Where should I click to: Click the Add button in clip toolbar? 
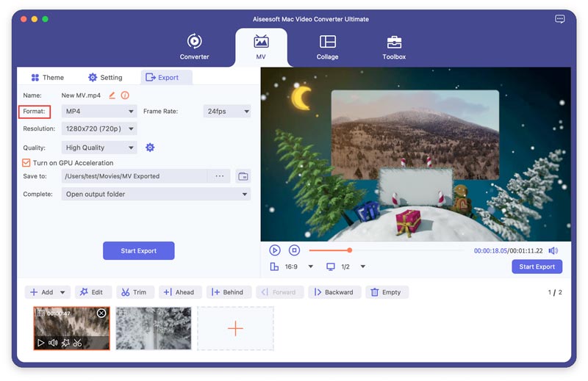tap(42, 292)
